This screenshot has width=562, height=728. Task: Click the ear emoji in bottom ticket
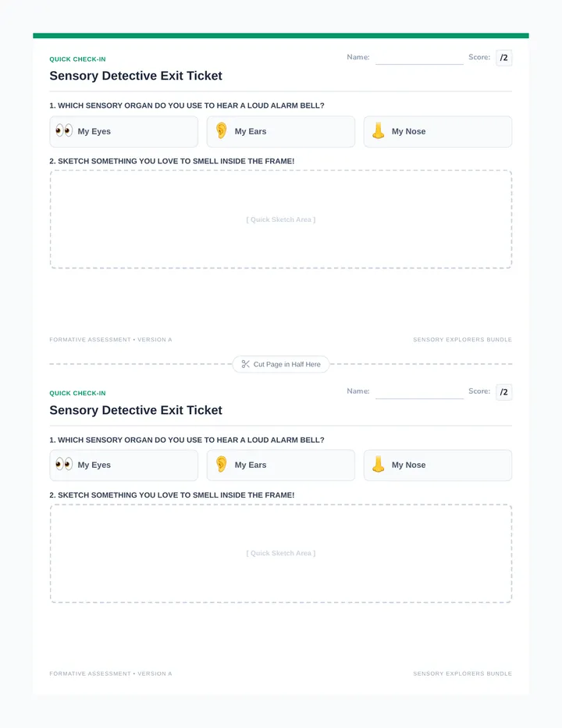(222, 464)
